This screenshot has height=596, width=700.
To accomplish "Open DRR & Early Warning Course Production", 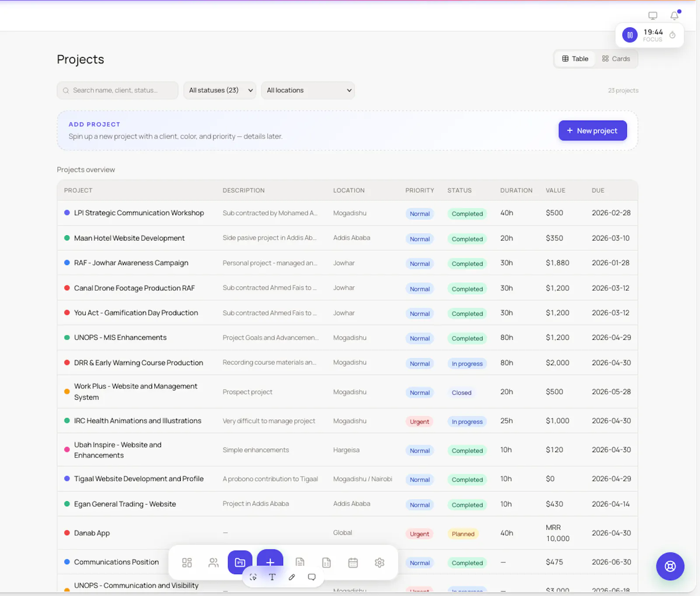I will [138, 362].
